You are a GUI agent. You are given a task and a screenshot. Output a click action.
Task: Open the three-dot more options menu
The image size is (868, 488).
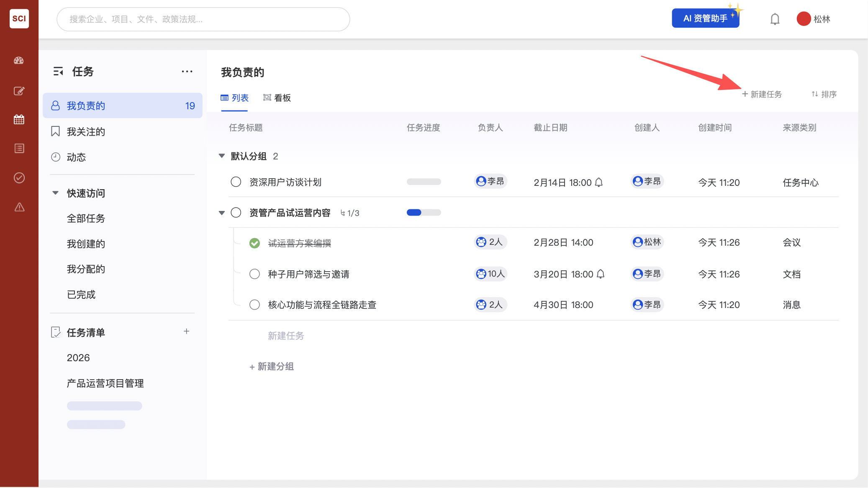187,72
